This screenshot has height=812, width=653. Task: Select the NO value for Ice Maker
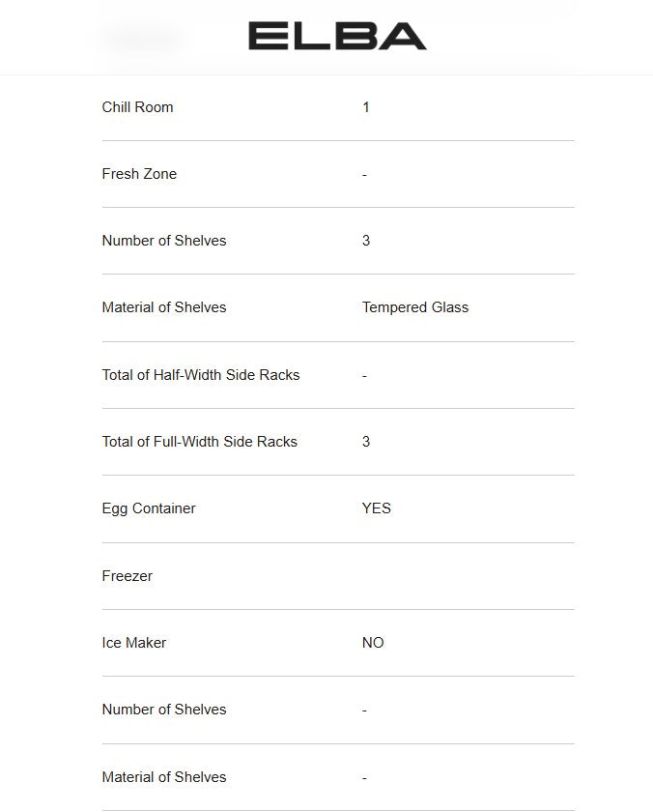pyautogui.click(x=373, y=643)
